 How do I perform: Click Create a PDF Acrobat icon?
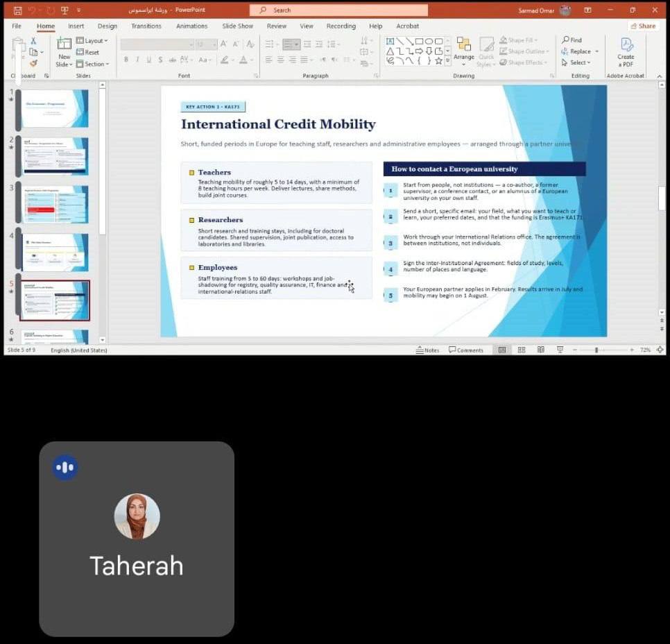point(626,44)
